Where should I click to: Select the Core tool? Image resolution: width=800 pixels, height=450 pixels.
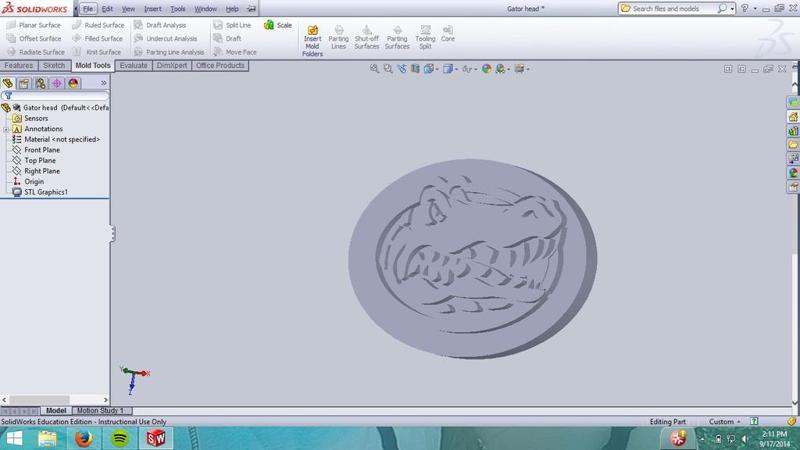[447, 34]
